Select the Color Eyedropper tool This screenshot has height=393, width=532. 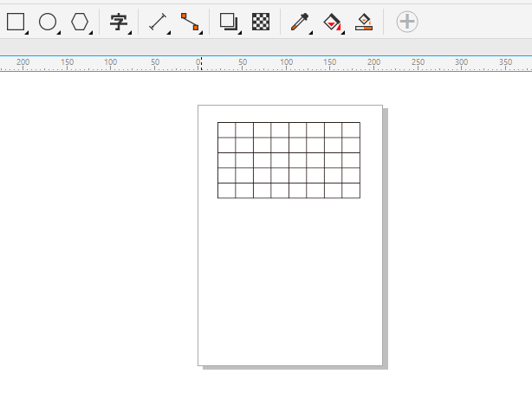[x=300, y=22]
